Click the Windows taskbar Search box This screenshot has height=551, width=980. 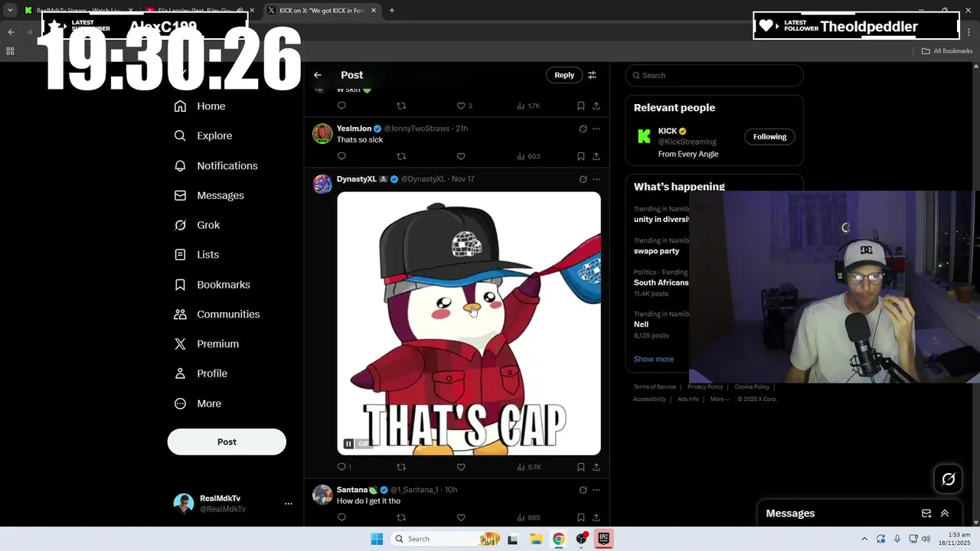(x=446, y=539)
